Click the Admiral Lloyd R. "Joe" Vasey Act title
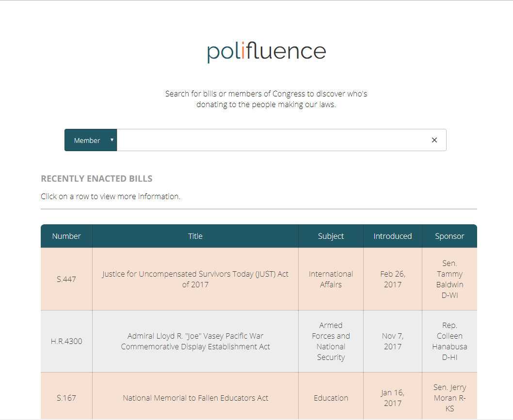The height and width of the screenshot is (420, 513). 195,341
